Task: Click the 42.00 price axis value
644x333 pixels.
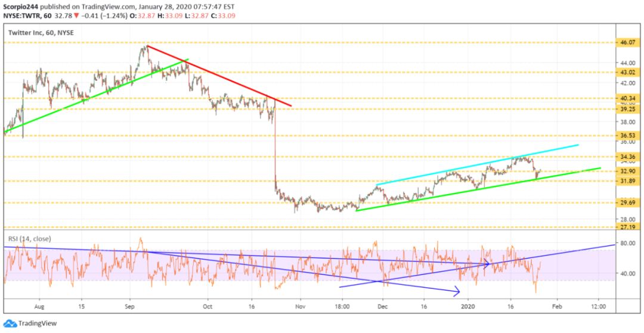Action: 628,82
